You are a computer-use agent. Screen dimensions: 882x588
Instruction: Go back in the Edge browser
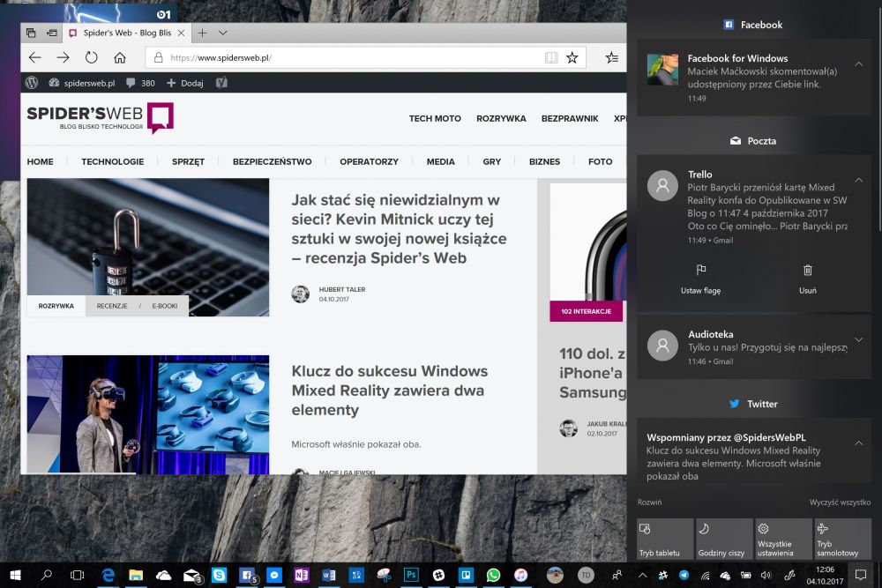tap(35, 57)
